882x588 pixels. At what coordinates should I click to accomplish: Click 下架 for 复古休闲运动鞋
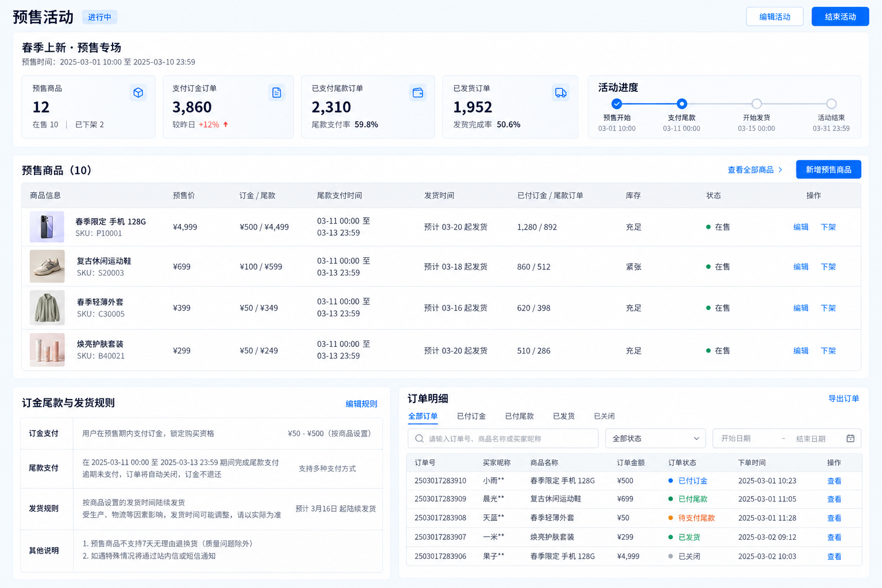coord(829,266)
